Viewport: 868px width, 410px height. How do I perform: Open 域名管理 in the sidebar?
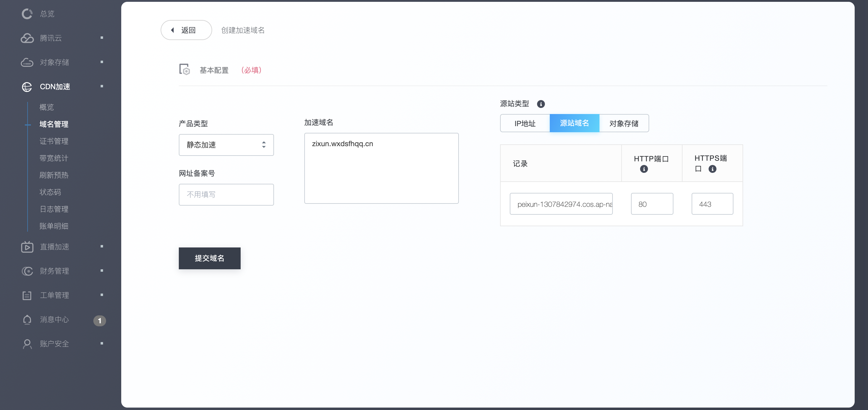54,124
